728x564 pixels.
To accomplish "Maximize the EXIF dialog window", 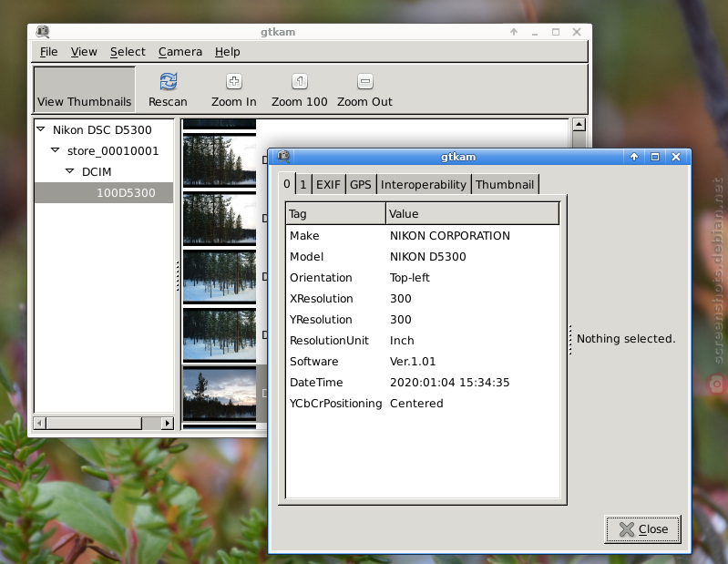I will (654, 157).
